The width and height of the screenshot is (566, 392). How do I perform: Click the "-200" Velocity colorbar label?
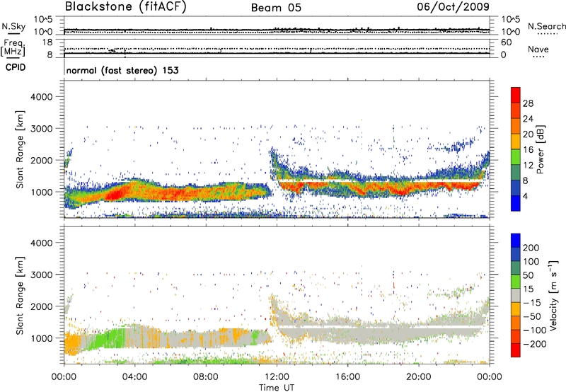click(x=535, y=344)
